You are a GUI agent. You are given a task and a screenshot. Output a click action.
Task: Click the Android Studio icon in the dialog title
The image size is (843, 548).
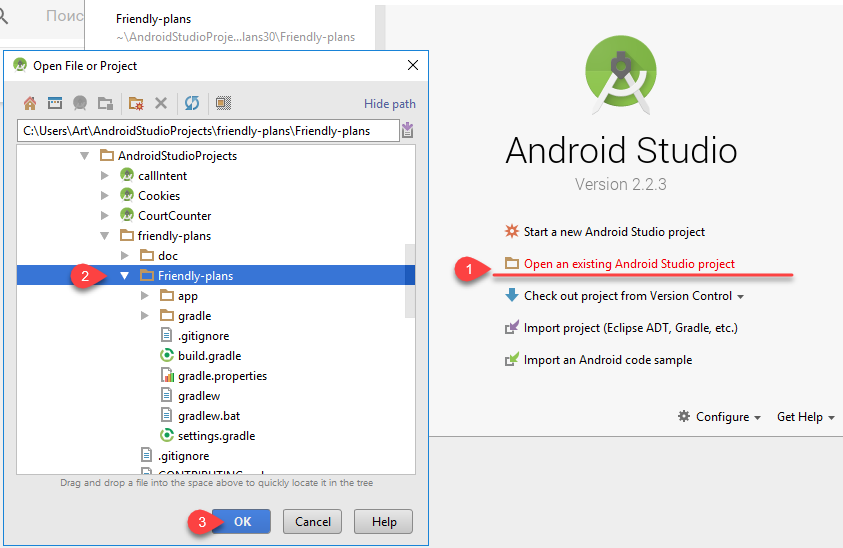pyautogui.click(x=20, y=65)
